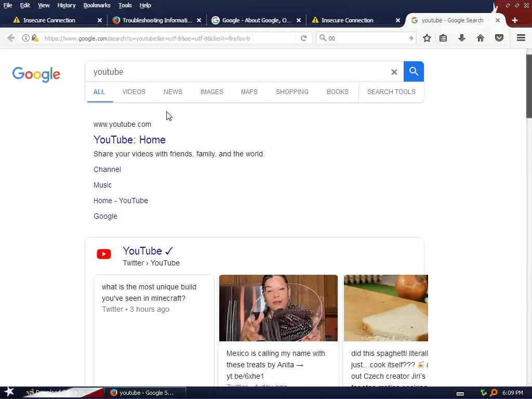Click the browser search field containing 00
This screenshot has height=399, width=532.
366,38
